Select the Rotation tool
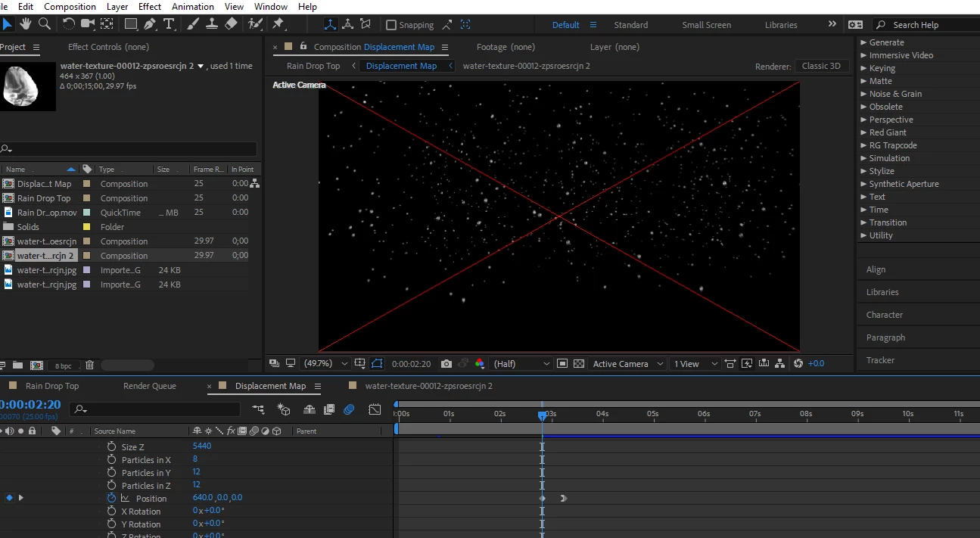This screenshot has width=980, height=538. [69, 24]
